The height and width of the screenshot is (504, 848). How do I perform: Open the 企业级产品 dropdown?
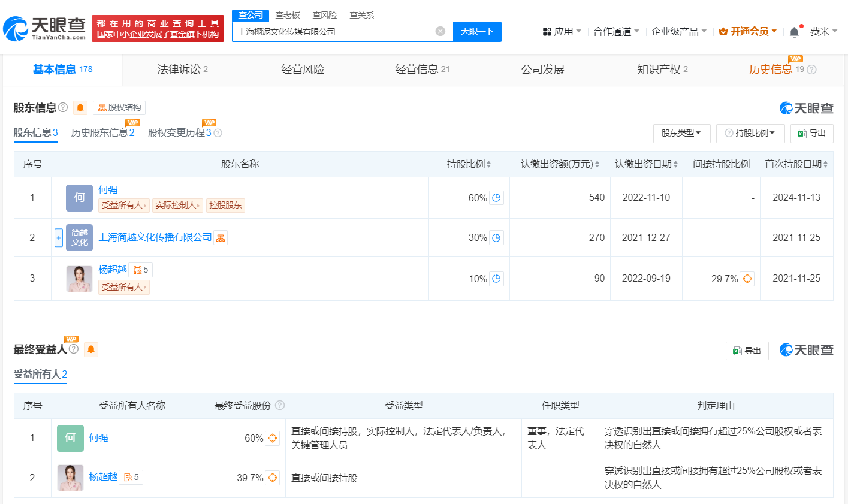[679, 32]
